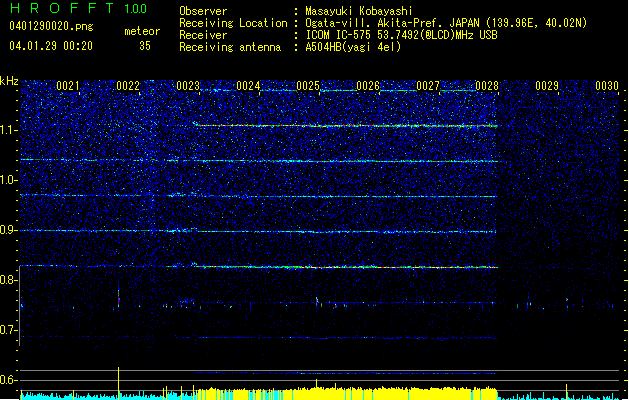Viewport: 629px width, 400px height.
Task: Click the date stamp 04.01.29 00:20
Action: 51,46
